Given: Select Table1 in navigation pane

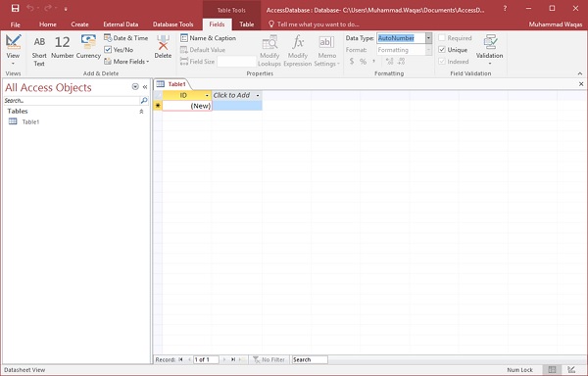Looking at the screenshot, I should tap(30, 121).
